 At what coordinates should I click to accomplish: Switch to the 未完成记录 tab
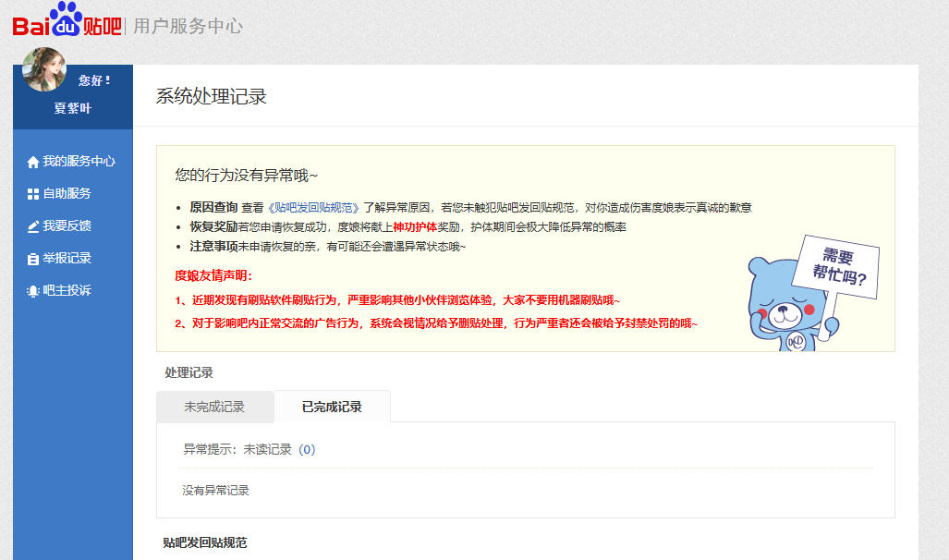click(x=214, y=407)
